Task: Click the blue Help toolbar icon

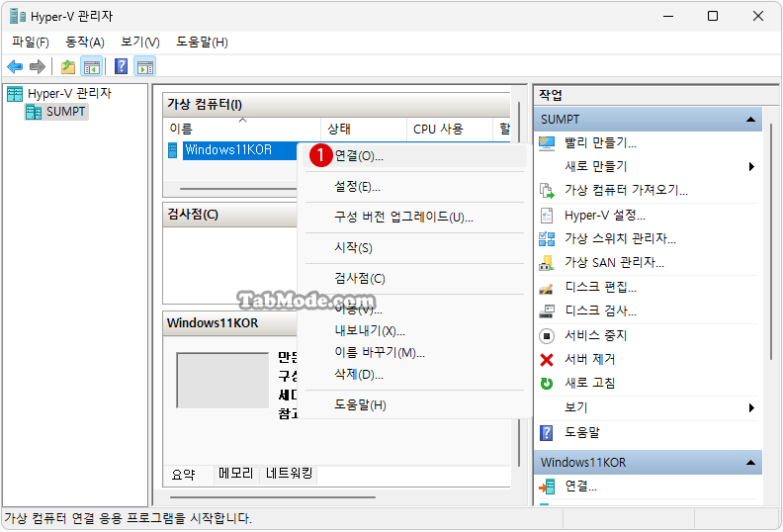Action: click(121, 66)
